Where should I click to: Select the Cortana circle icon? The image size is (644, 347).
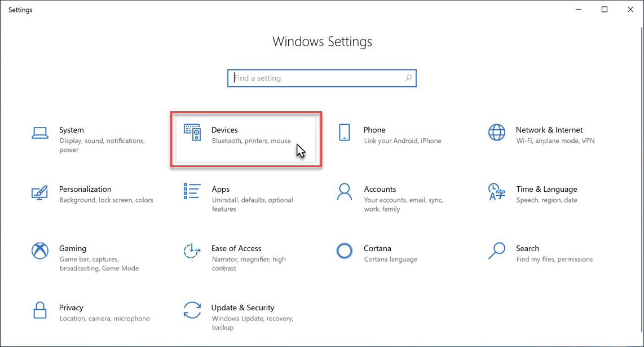click(x=344, y=251)
